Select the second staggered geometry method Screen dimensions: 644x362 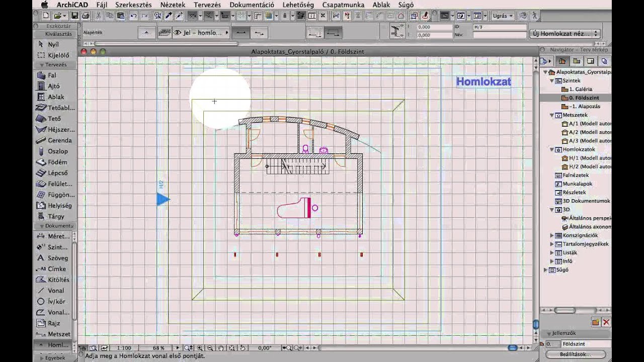pos(259,33)
